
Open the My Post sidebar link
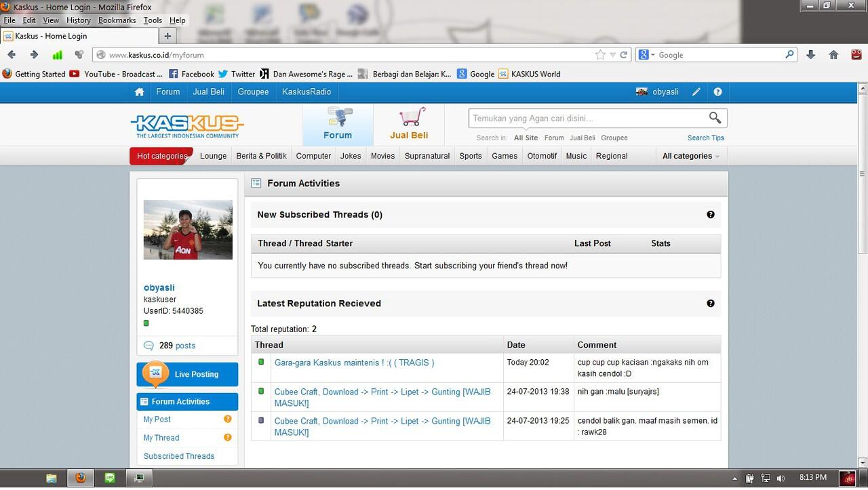[157, 420]
